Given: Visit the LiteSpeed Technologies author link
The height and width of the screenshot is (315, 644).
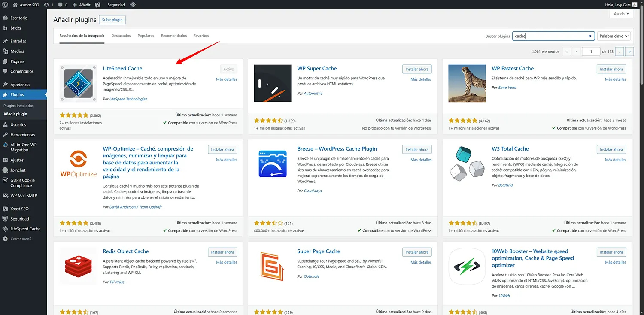Looking at the screenshot, I should (129, 99).
